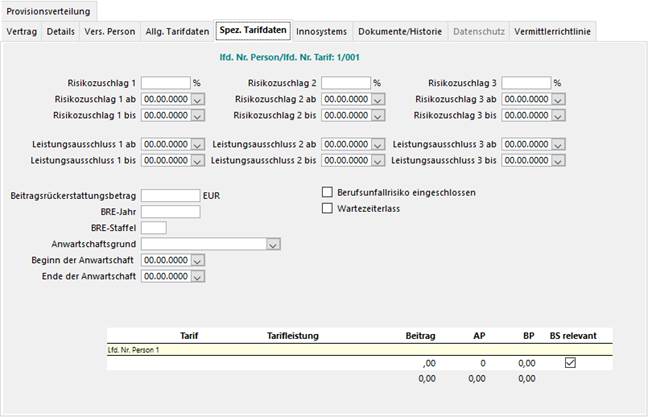Open Leistungsausschluss 1 ab date dropdown

point(197,144)
